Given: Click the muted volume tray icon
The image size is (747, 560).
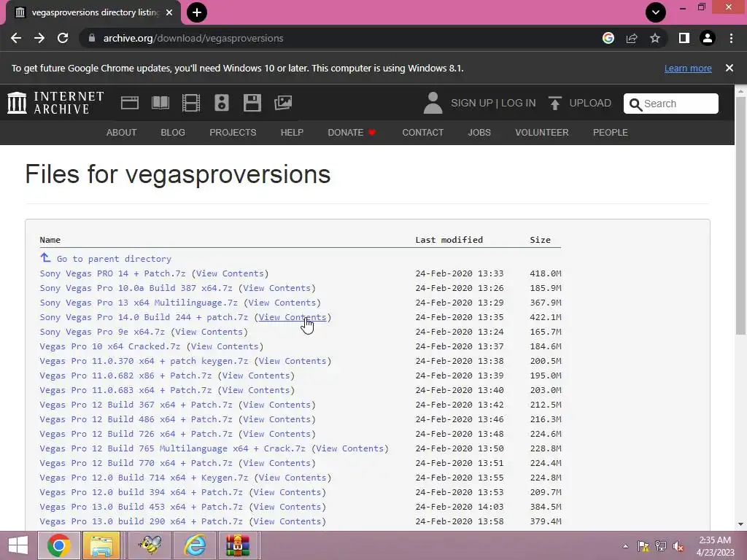Looking at the screenshot, I should point(678,546).
